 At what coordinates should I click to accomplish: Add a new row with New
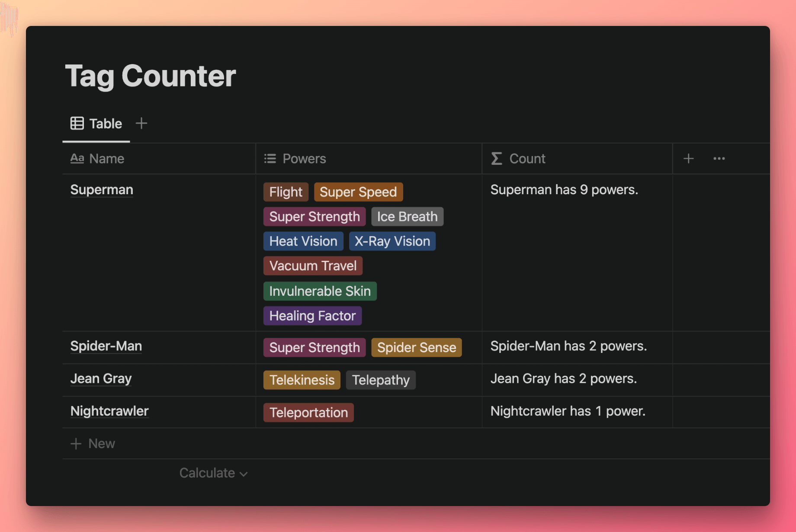point(93,444)
